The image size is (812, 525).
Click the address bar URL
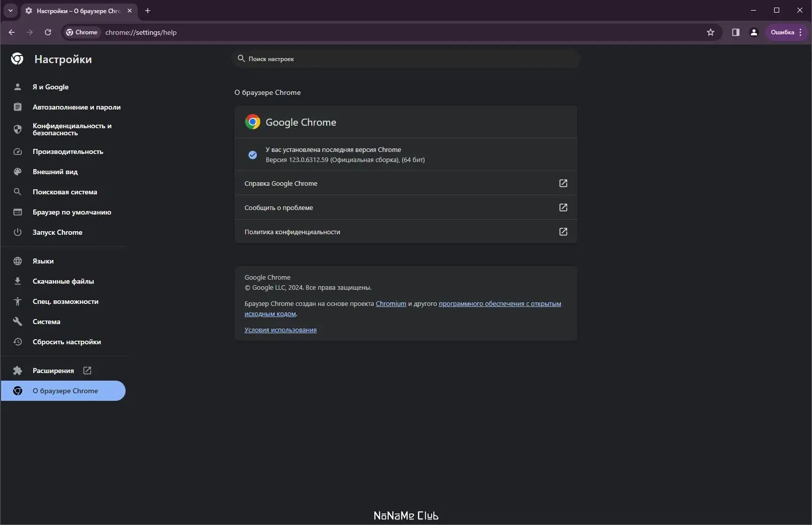click(141, 32)
